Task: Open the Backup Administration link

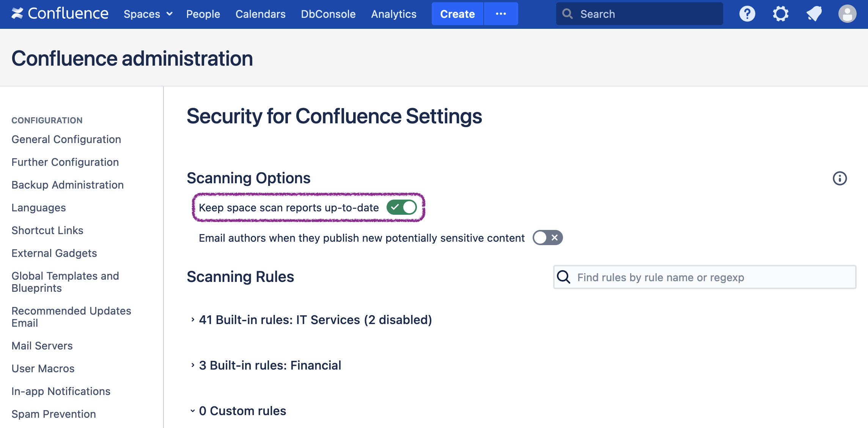Action: coord(68,185)
